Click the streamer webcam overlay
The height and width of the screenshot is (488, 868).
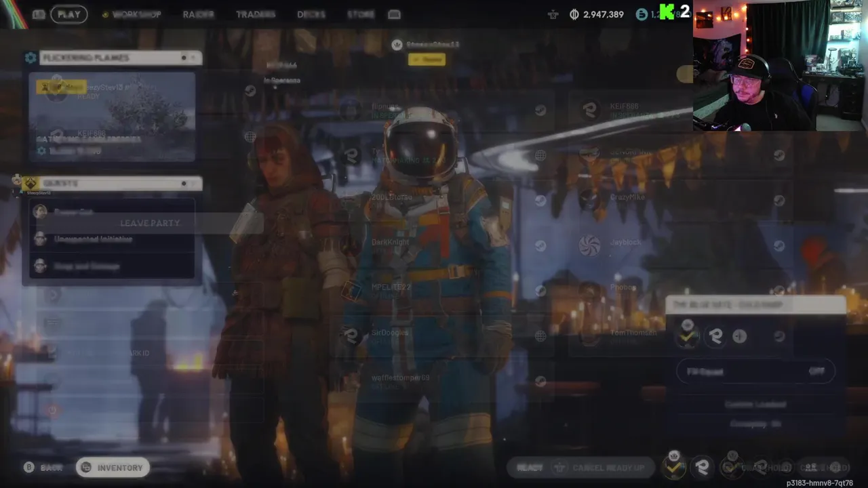[x=781, y=65]
